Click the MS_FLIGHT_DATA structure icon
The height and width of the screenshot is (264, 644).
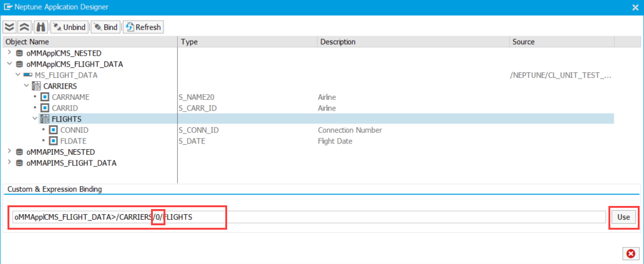[x=28, y=75]
